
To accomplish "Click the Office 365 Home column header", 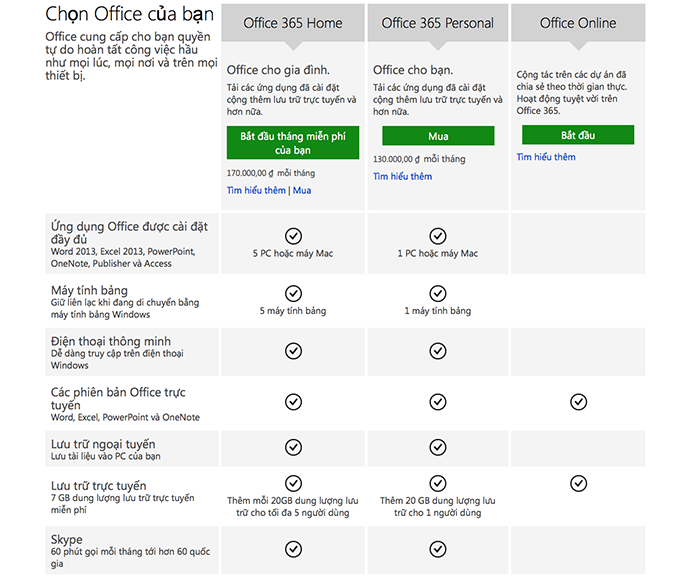I will 293,23.
